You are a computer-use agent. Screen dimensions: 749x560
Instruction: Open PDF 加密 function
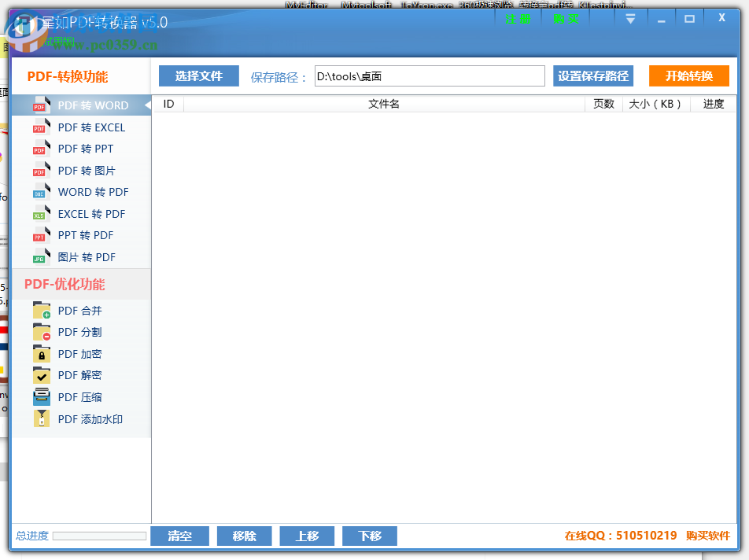81,354
